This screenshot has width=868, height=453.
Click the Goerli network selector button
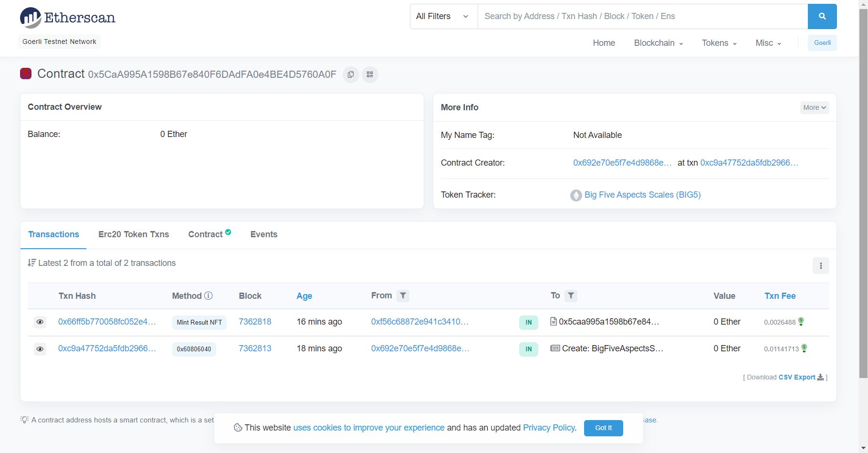(822, 43)
